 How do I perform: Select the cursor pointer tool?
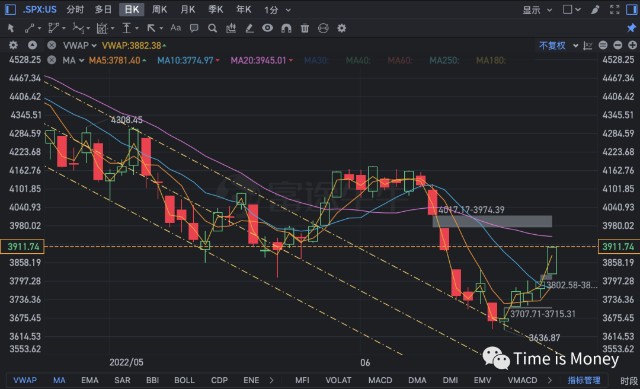[11, 28]
